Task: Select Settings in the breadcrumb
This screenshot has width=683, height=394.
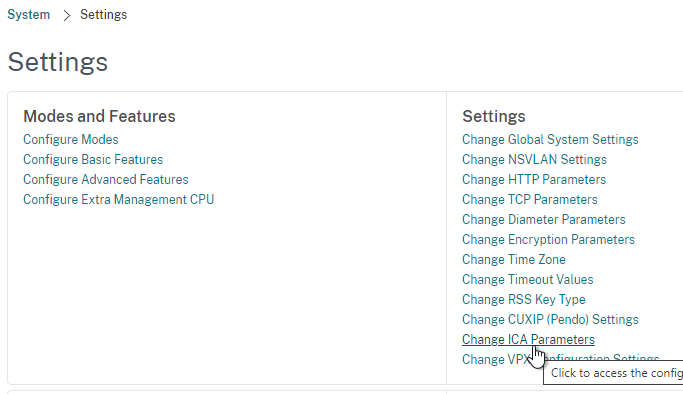Action: pos(104,14)
